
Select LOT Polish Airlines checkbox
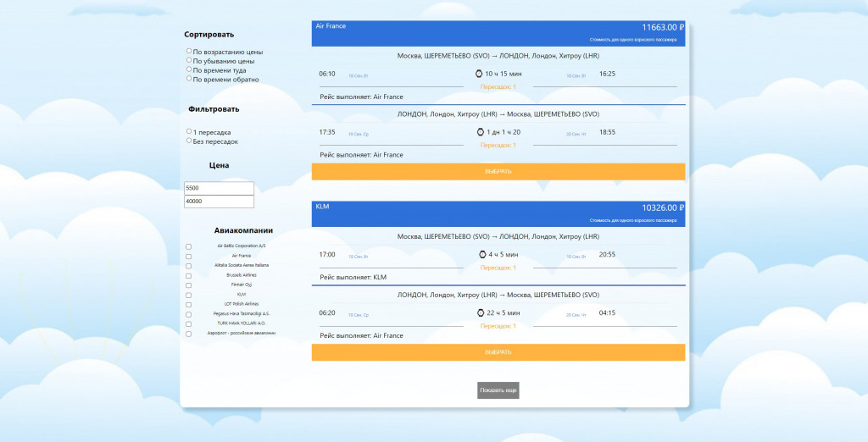[189, 305]
